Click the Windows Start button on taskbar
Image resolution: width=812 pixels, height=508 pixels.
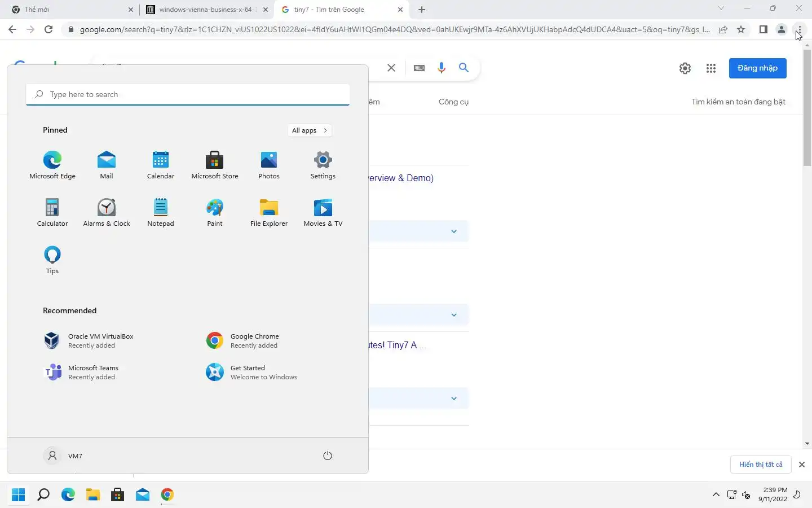[x=18, y=494]
